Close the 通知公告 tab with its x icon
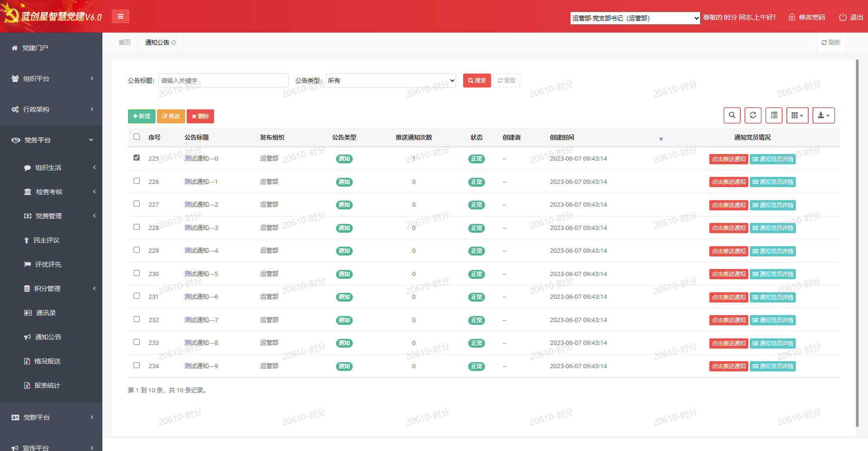868x451 pixels. coord(174,42)
